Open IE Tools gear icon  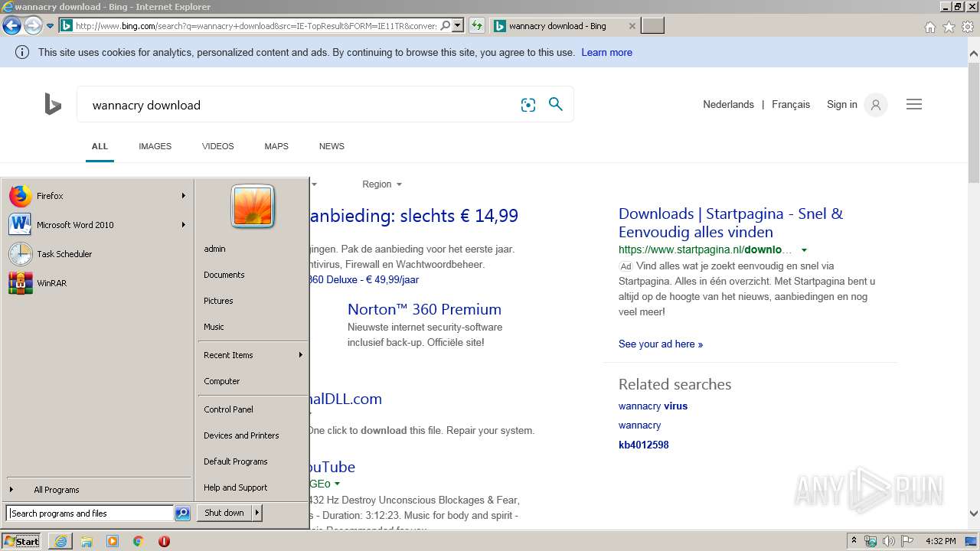tap(967, 27)
